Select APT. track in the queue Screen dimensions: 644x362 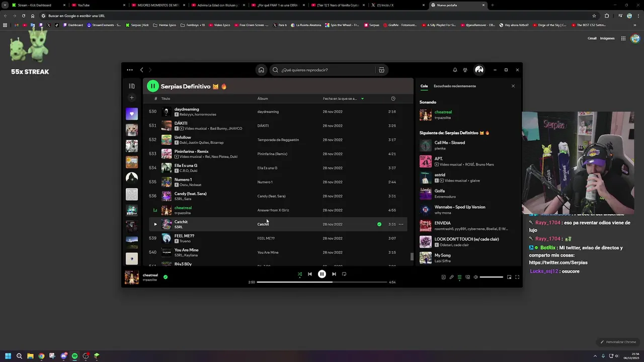pos(467,161)
